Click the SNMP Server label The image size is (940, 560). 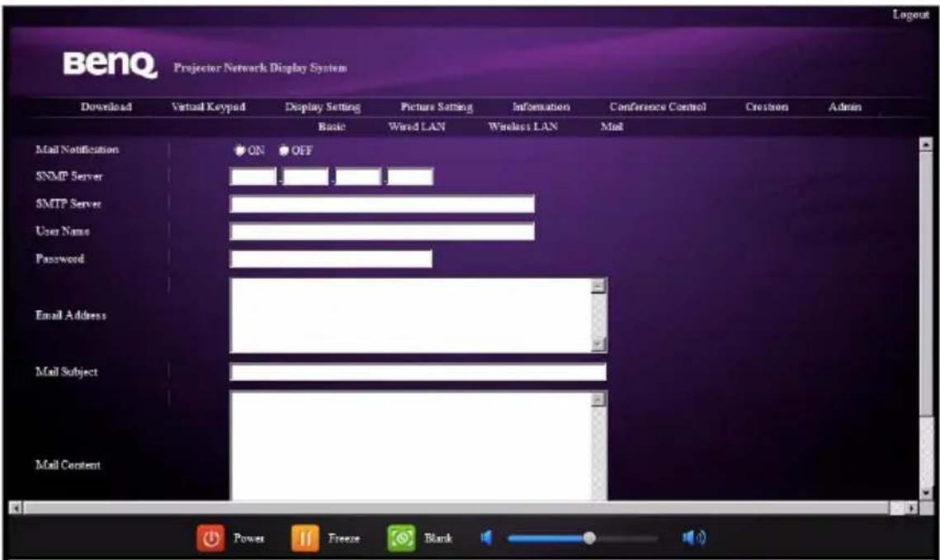click(x=69, y=176)
